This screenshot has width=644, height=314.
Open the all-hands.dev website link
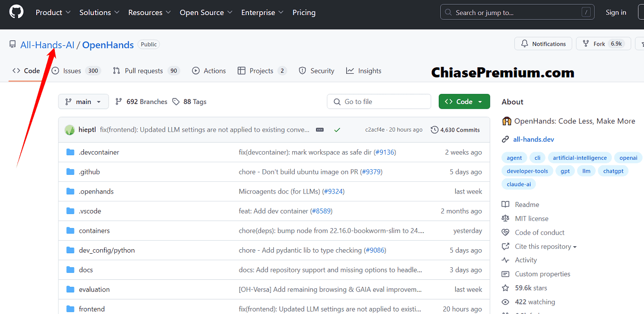[533, 139]
